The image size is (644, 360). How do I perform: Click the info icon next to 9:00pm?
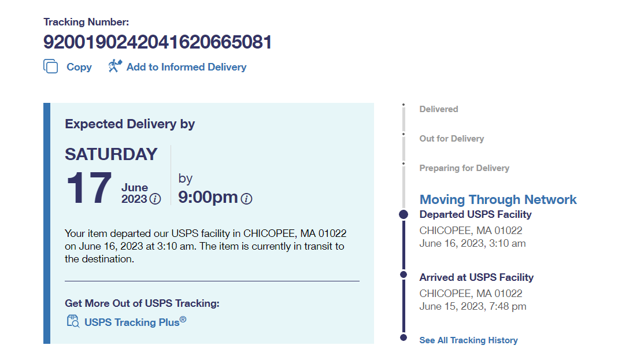(x=246, y=199)
